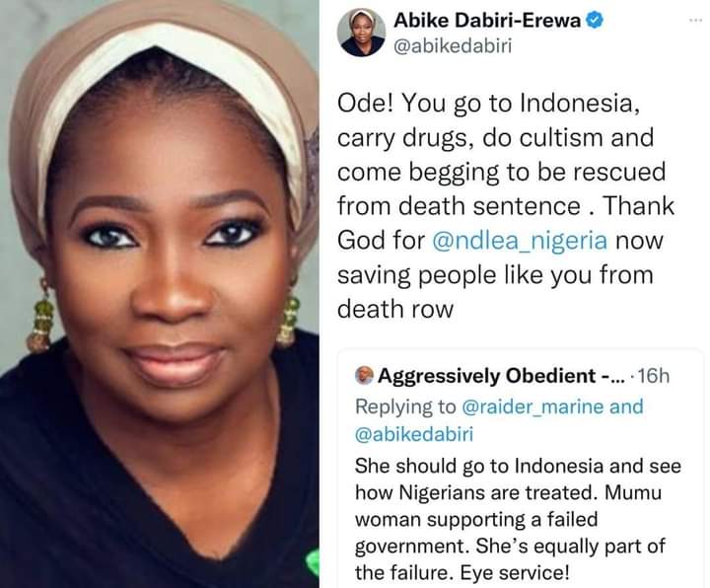
Task: Open quoted tweet text starting 'She should go'
Action: [x=518, y=519]
